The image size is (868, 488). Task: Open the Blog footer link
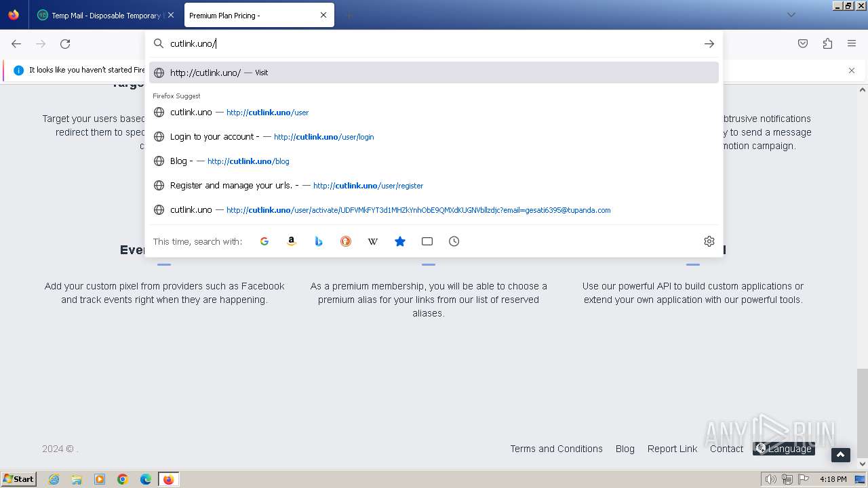(625, 449)
